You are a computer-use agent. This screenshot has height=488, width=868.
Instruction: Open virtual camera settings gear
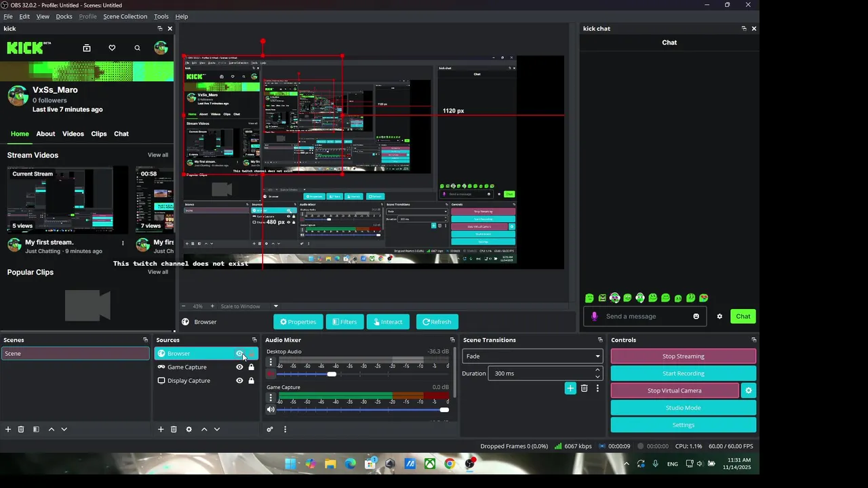pos(749,390)
